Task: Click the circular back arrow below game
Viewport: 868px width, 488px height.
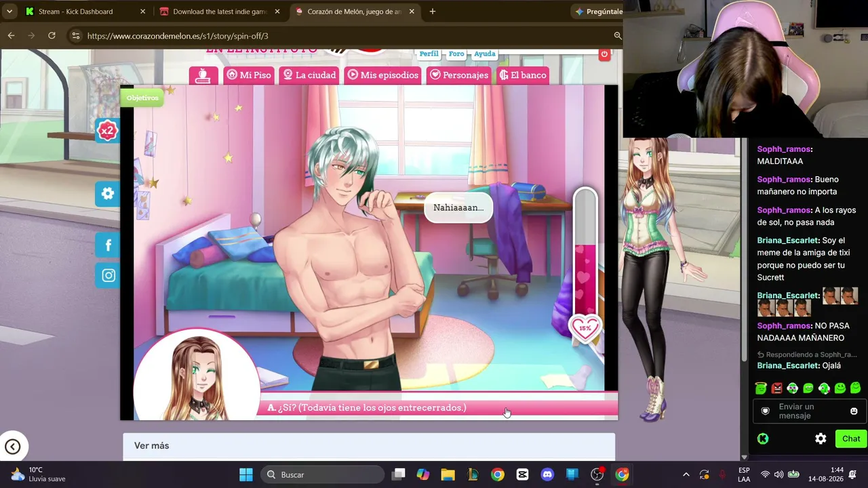Action: pyautogui.click(x=12, y=446)
